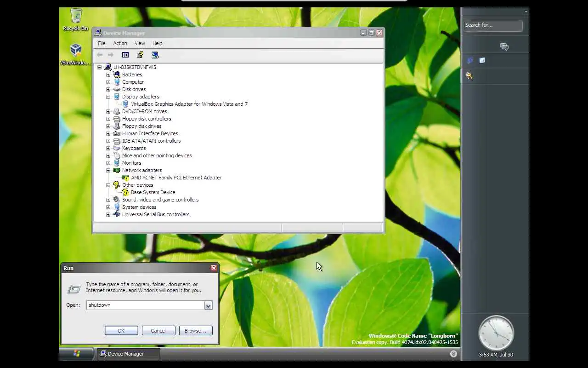This screenshot has width=588, height=368.
Task: Expand the DVD/CD-ROM drives node
Action: coord(108,111)
